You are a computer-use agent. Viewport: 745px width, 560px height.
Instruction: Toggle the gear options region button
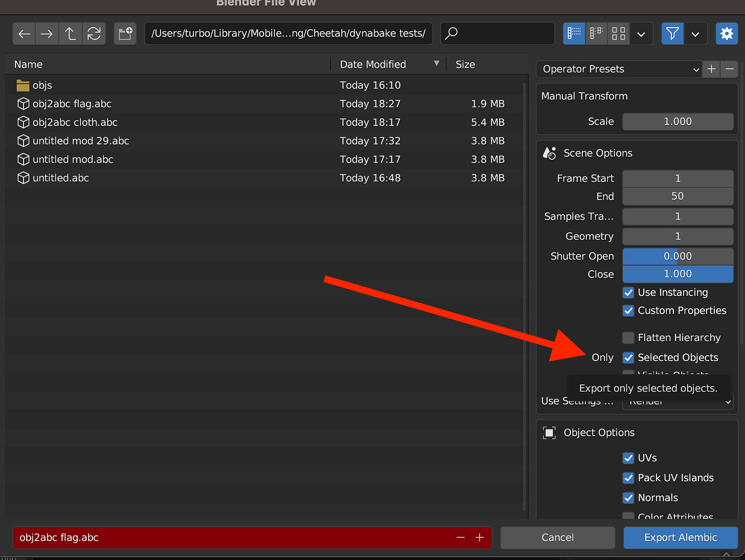click(727, 34)
